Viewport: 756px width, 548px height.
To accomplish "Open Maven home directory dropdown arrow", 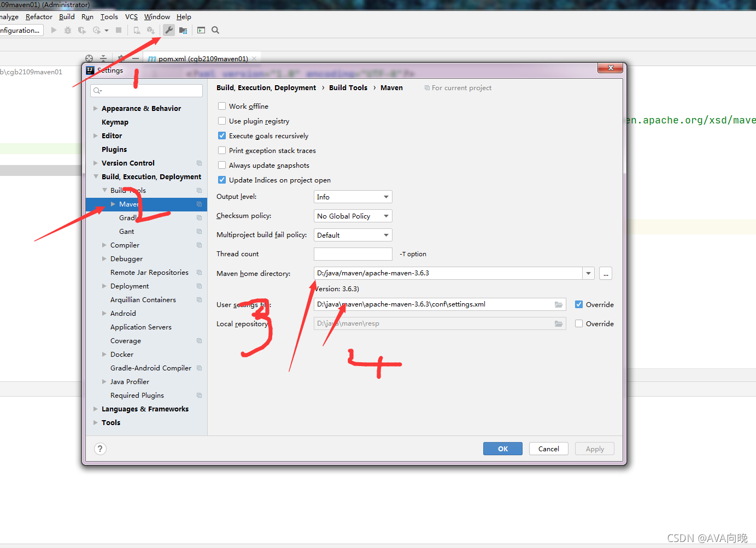I will point(589,273).
